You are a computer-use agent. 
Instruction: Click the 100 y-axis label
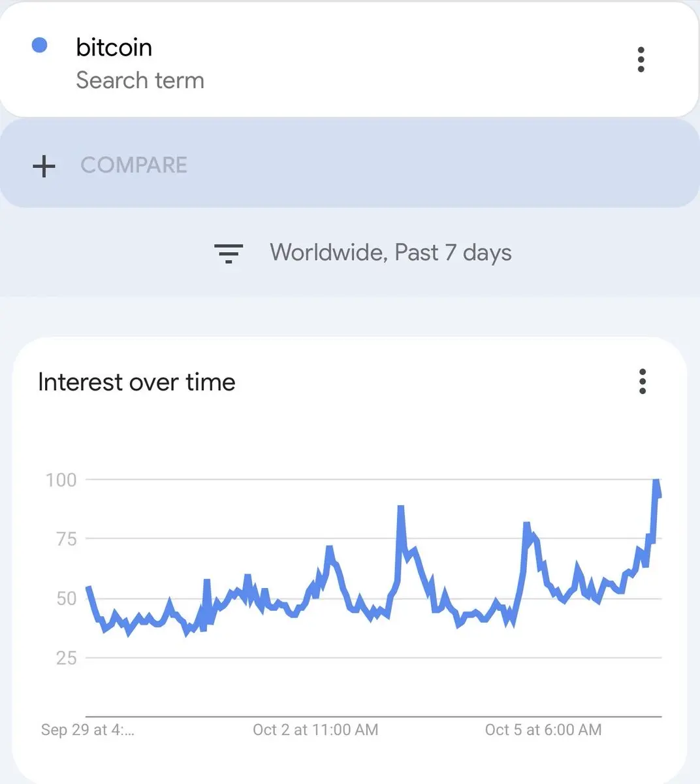61,480
